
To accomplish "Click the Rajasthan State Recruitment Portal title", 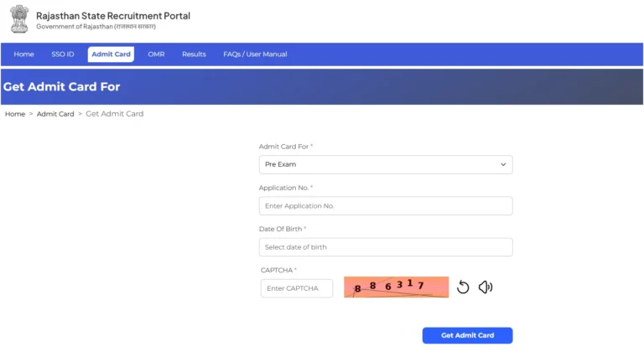I will [x=113, y=16].
